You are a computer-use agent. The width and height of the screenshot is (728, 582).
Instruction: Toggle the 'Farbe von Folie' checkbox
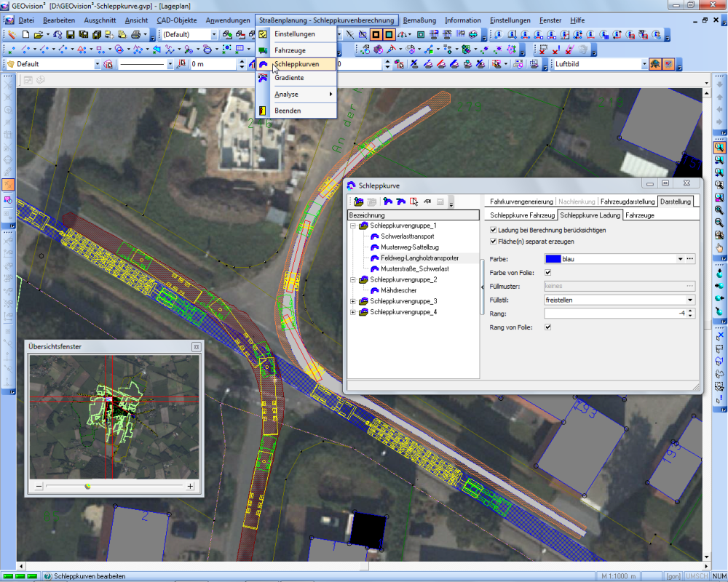pos(548,272)
